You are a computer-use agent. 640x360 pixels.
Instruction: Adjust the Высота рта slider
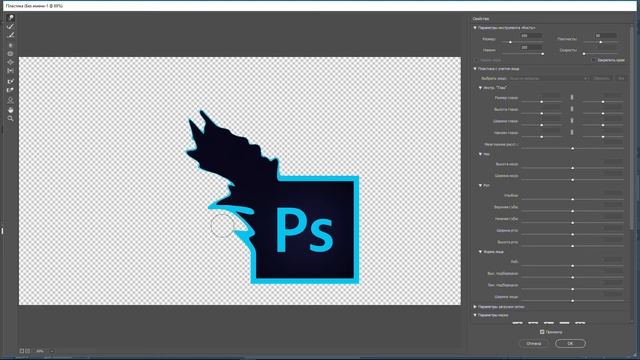(572, 246)
